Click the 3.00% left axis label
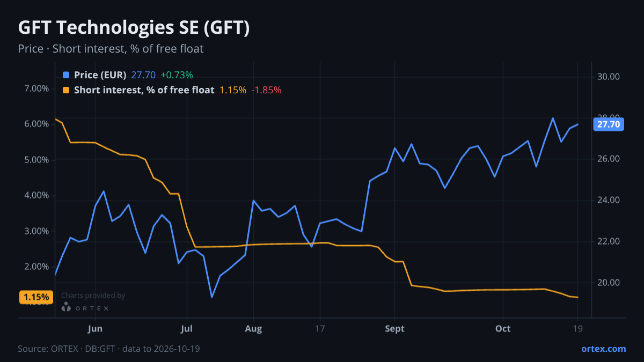Screen dimensions: 644x362 click(x=37, y=231)
